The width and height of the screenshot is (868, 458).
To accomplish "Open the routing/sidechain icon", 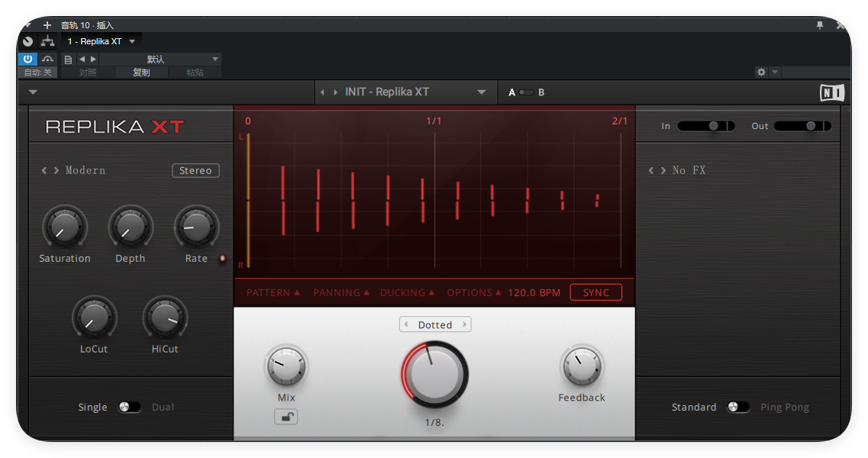I will pos(47,41).
